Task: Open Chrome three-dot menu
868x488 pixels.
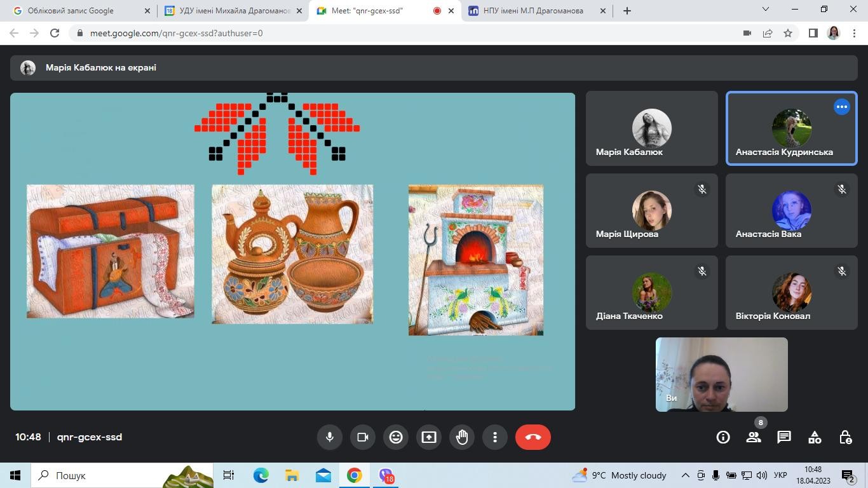Action: tap(854, 33)
